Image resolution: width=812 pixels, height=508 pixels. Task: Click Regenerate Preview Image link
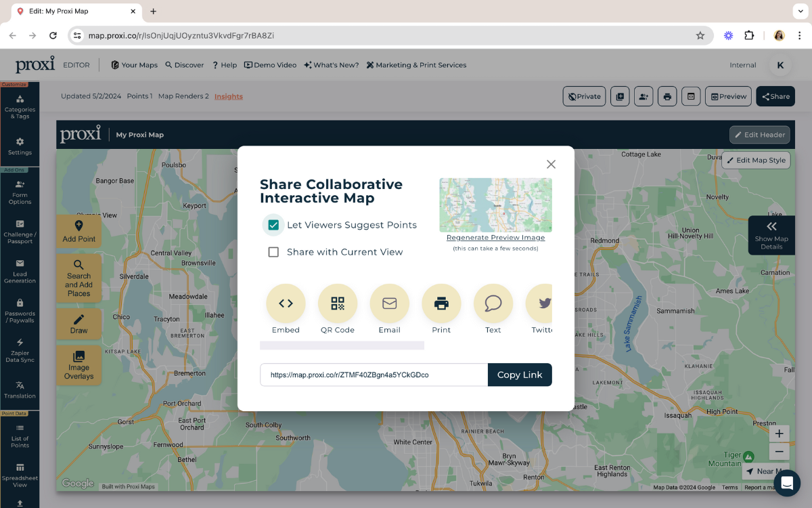[495, 238]
